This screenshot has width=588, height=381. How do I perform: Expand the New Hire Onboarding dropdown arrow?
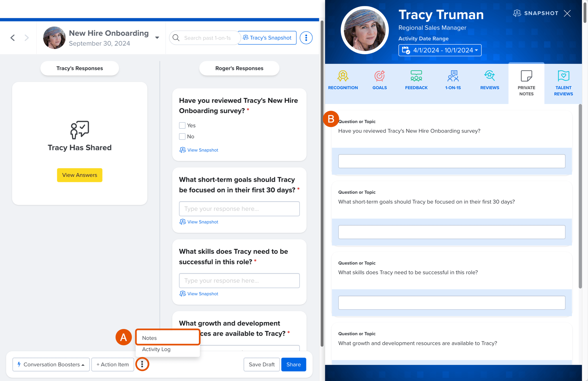tap(157, 38)
